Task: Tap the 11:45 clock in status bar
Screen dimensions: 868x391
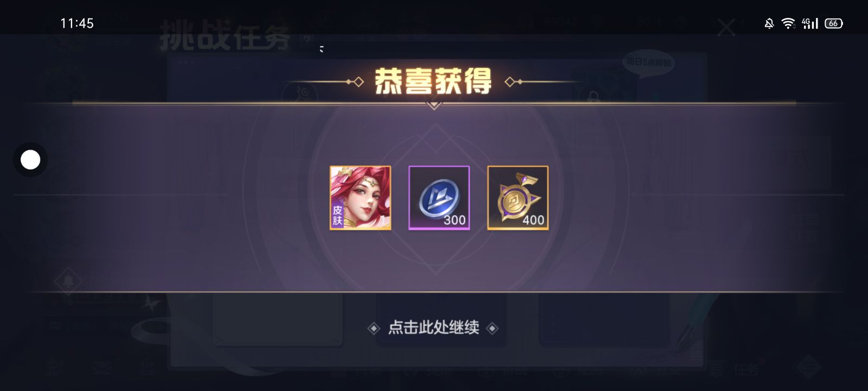Action: [77, 23]
